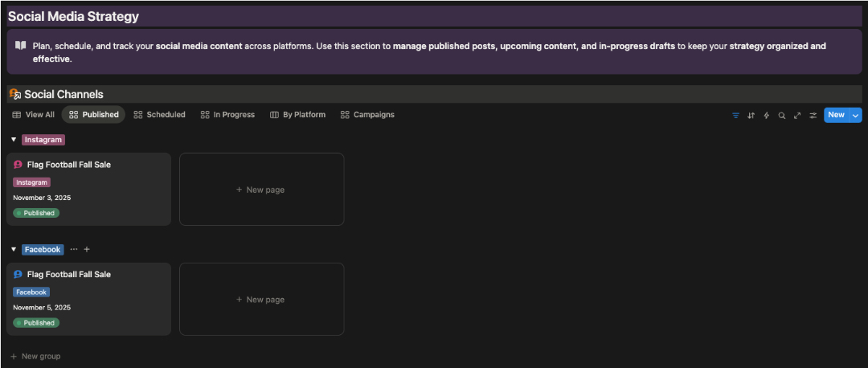The width and height of the screenshot is (868, 368).
Task: Click the plus icon beside the Facebook group
Action: click(87, 249)
